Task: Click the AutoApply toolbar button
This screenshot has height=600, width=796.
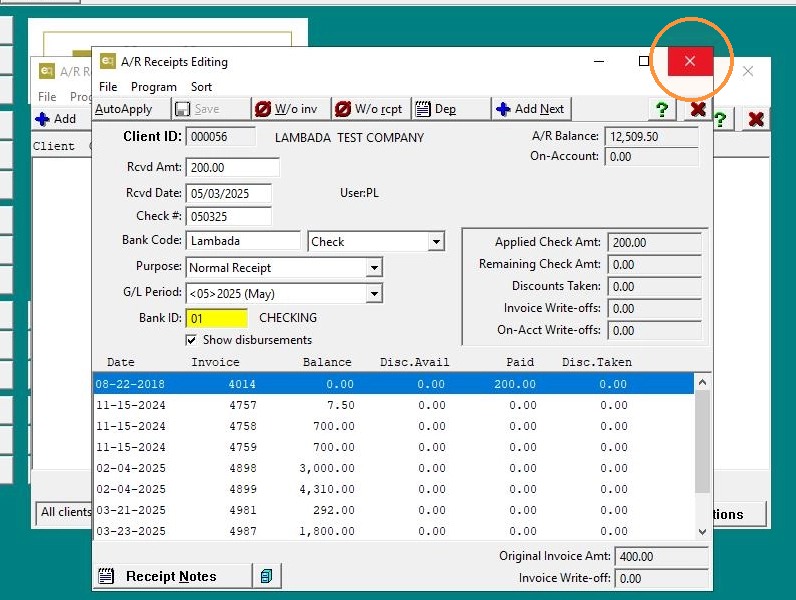Action: [130, 109]
